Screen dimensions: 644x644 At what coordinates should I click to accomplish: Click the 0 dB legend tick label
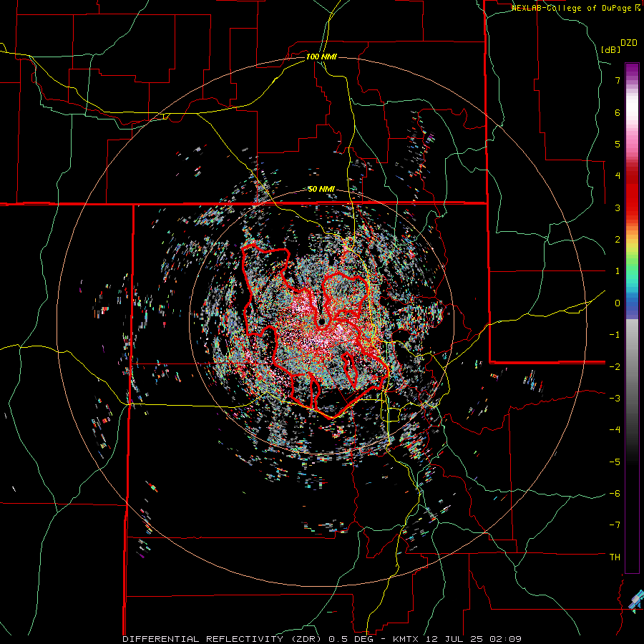[x=618, y=303]
